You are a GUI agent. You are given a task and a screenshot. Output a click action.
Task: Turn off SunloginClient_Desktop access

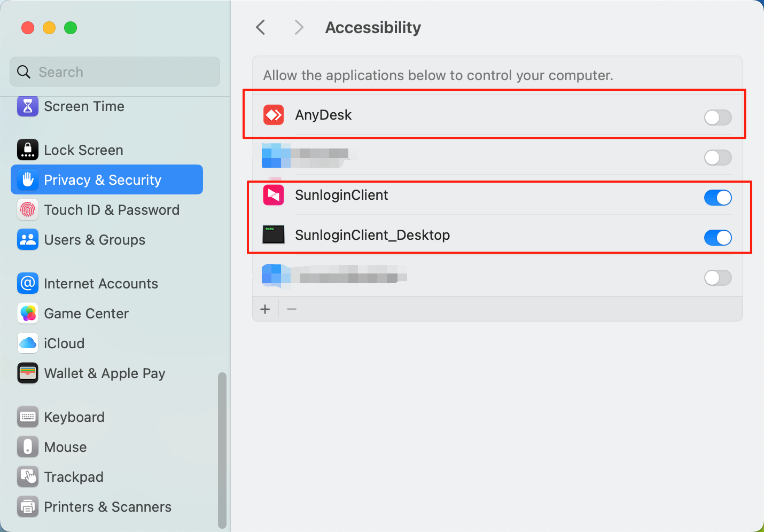coord(718,238)
